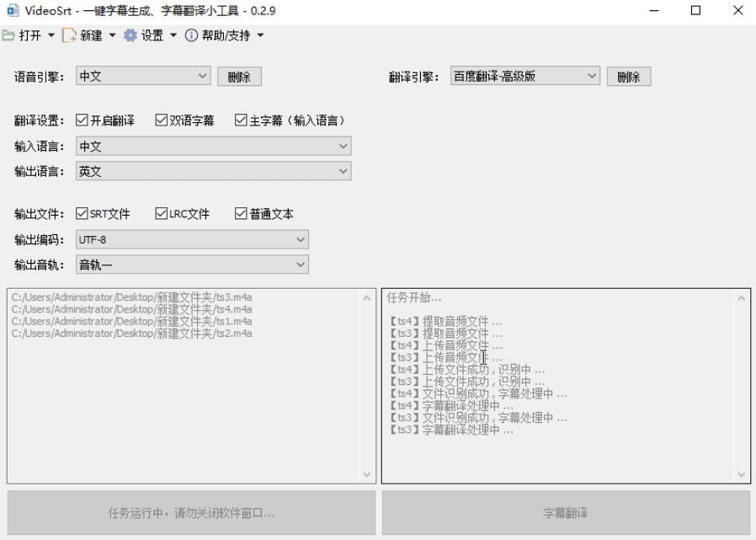Select the ts3.m4a file path
The width and height of the screenshot is (756, 540).
tap(131, 297)
